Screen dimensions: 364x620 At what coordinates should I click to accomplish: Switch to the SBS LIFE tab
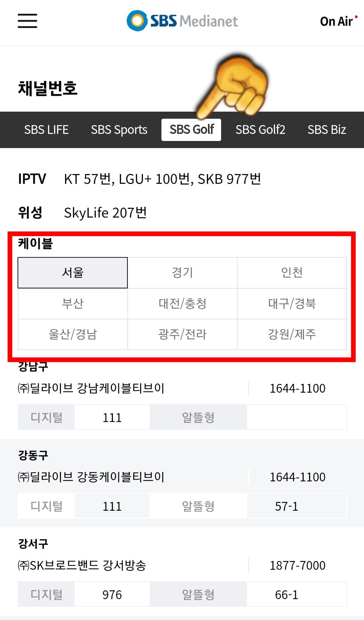pyautogui.click(x=47, y=130)
